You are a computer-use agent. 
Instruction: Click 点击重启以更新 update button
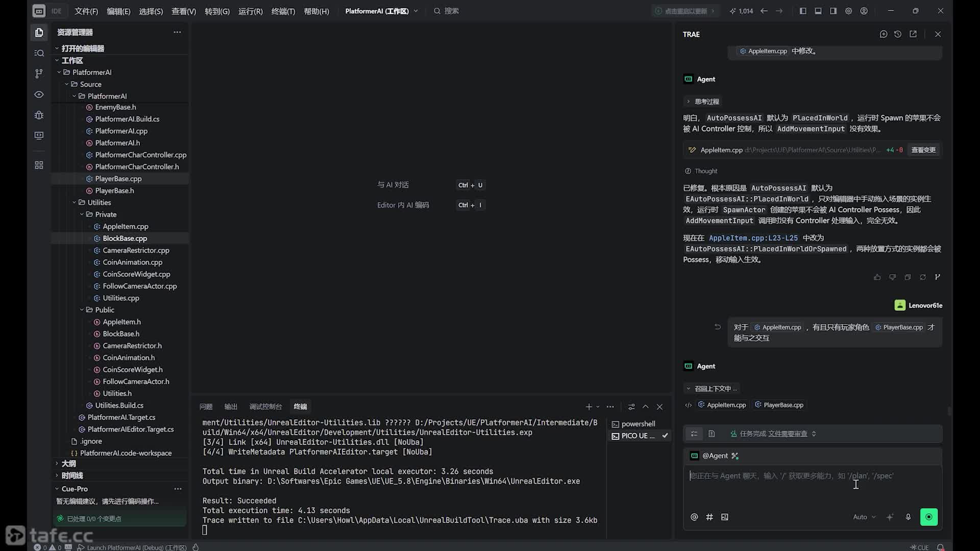coord(685,11)
